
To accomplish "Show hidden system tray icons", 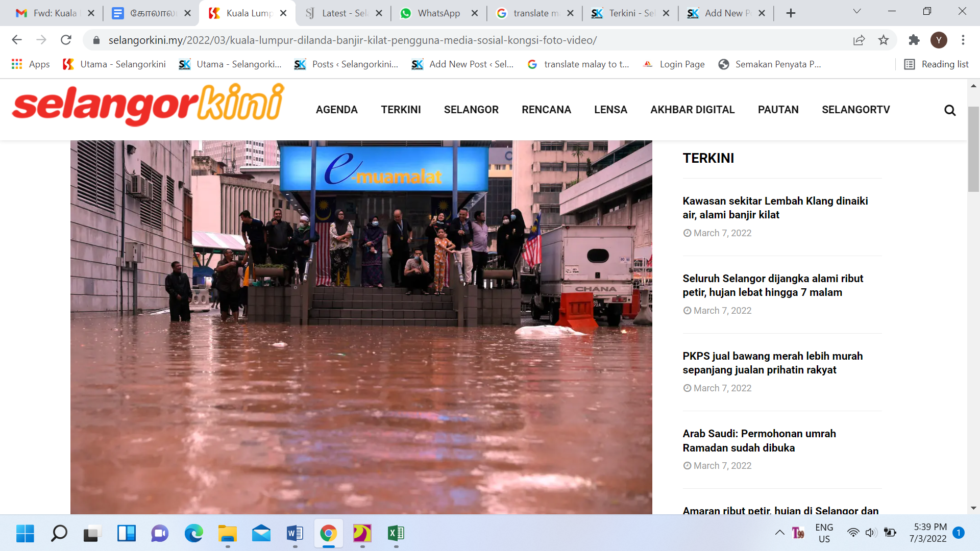I will [779, 533].
